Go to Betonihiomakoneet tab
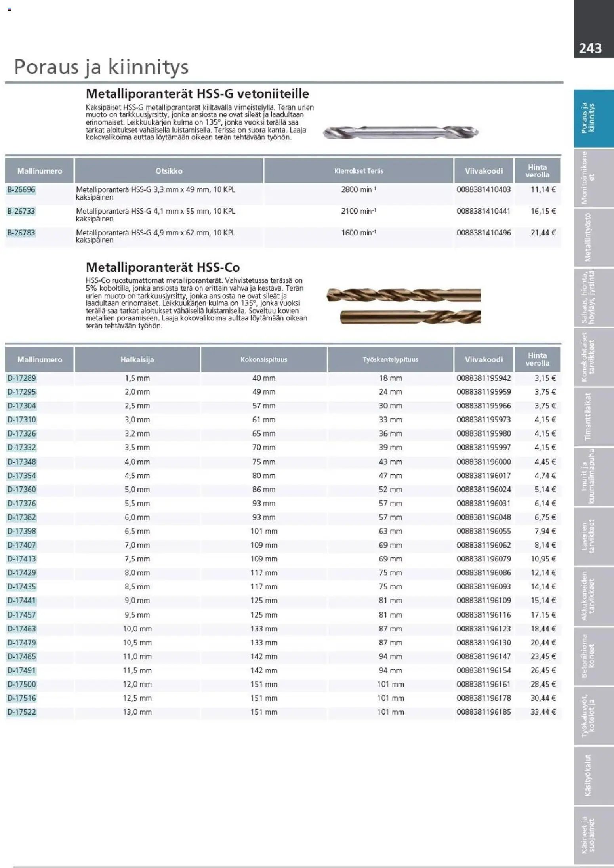Screen dimensions: 614x868 [x=593, y=656]
